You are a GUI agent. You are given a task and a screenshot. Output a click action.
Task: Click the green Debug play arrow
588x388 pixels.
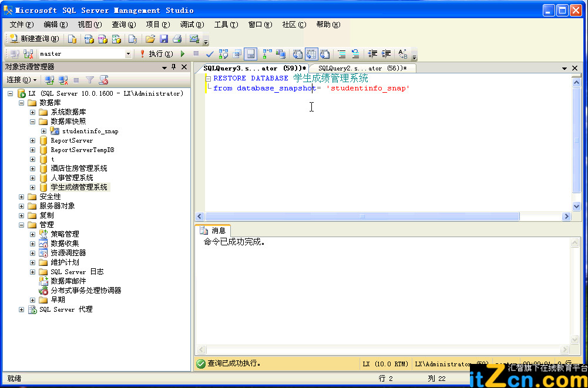(x=183, y=54)
